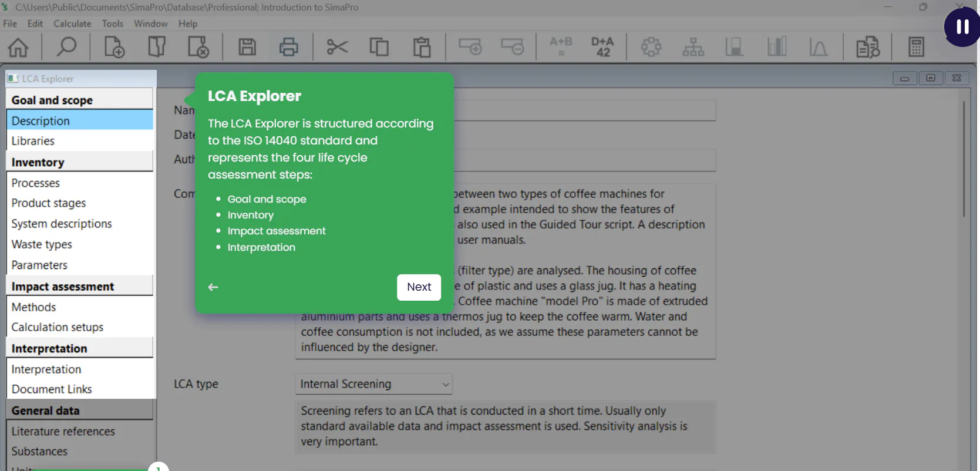Click the calculator icon in the toolbar
Image resolution: width=980 pixels, height=471 pixels.
tap(916, 46)
